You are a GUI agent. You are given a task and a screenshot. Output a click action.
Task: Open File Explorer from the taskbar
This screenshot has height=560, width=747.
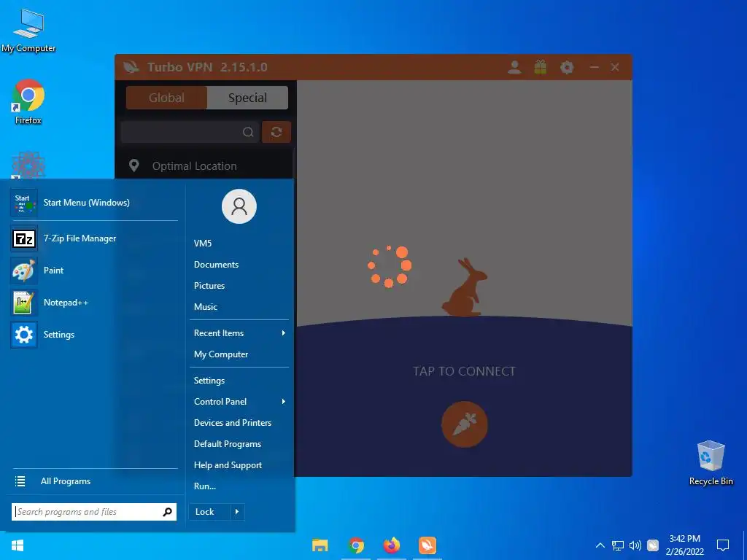pyautogui.click(x=320, y=545)
